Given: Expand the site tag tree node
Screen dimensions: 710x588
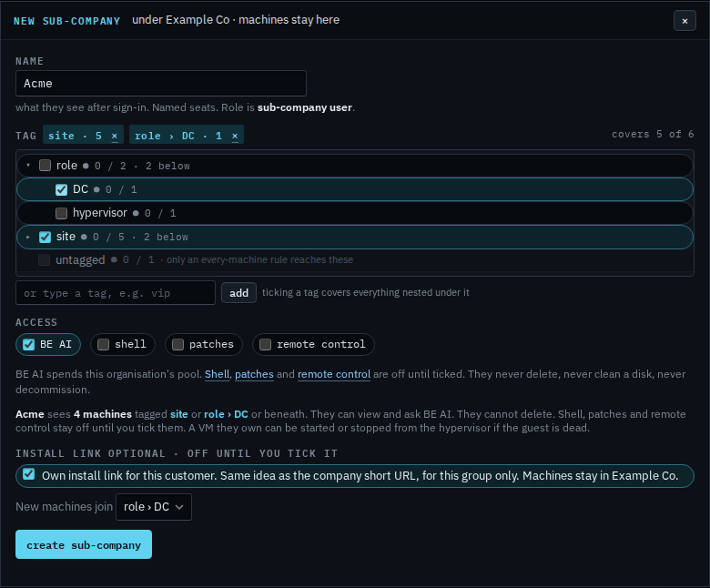Looking at the screenshot, I should pyautogui.click(x=28, y=237).
